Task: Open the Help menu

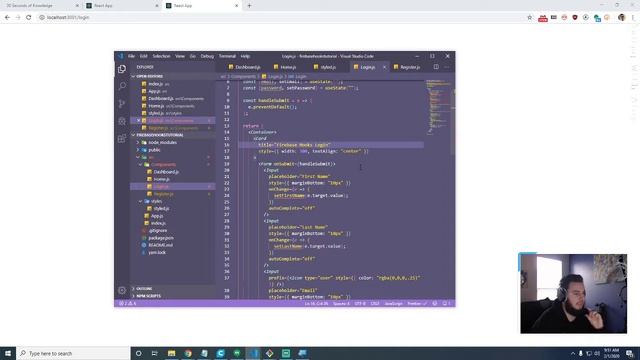Action: tap(245, 56)
